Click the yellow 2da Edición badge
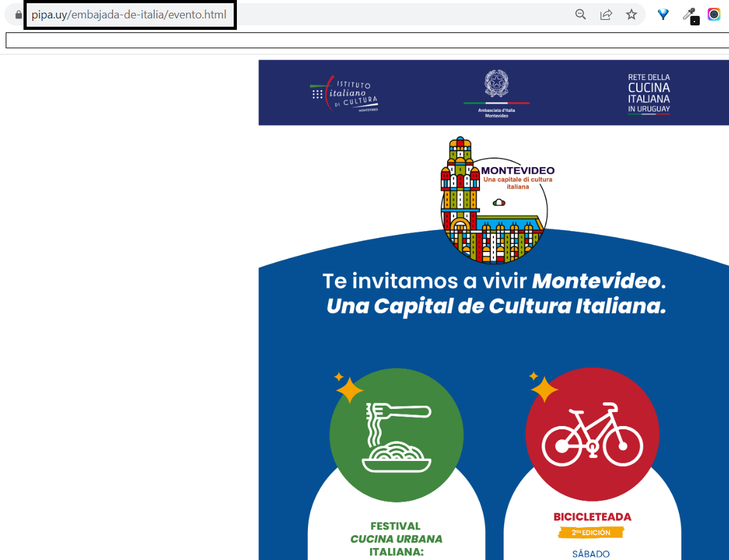 coord(591,533)
